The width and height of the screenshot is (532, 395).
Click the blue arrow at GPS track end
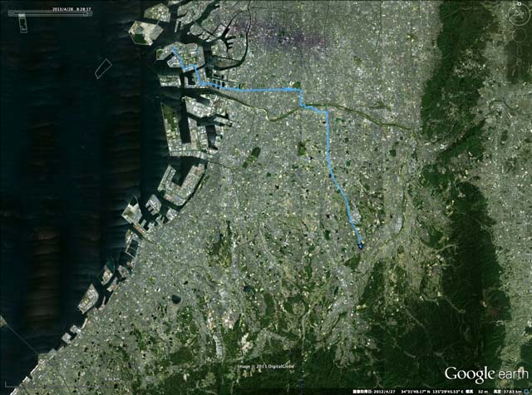tap(360, 245)
